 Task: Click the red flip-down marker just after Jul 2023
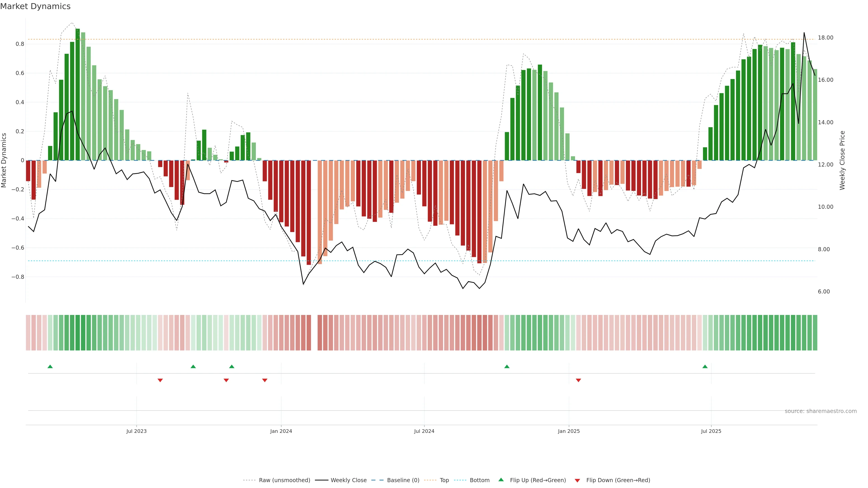point(160,380)
